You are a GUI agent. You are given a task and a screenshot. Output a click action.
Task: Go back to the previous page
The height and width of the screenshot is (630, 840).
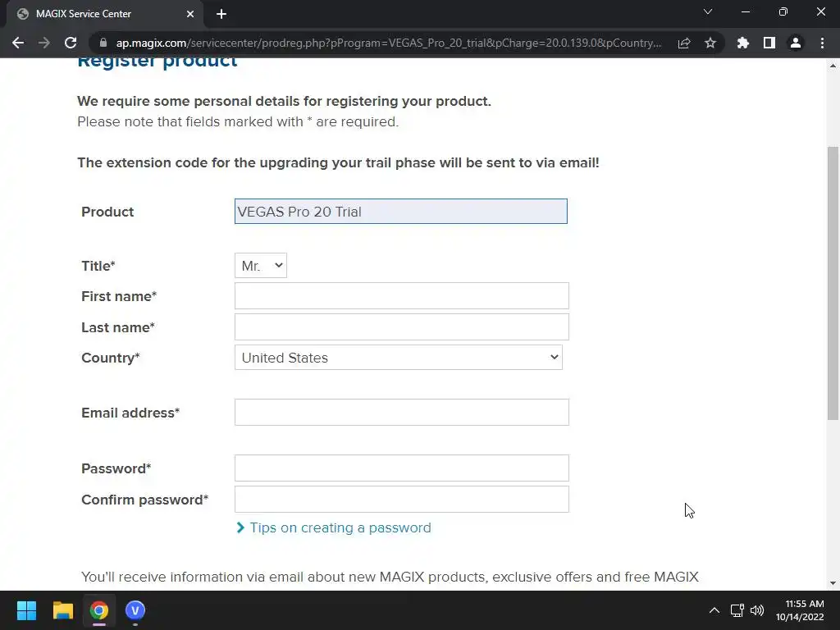pyautogui.click(x=18, y=43)
